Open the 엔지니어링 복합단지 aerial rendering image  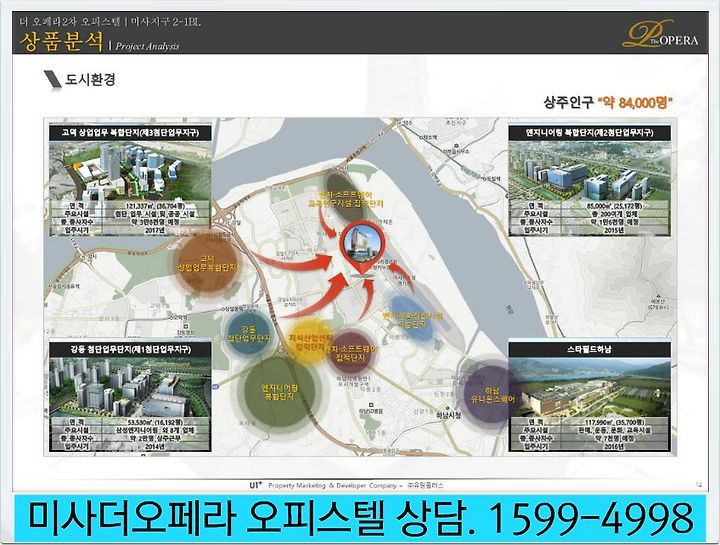point(590,171)
